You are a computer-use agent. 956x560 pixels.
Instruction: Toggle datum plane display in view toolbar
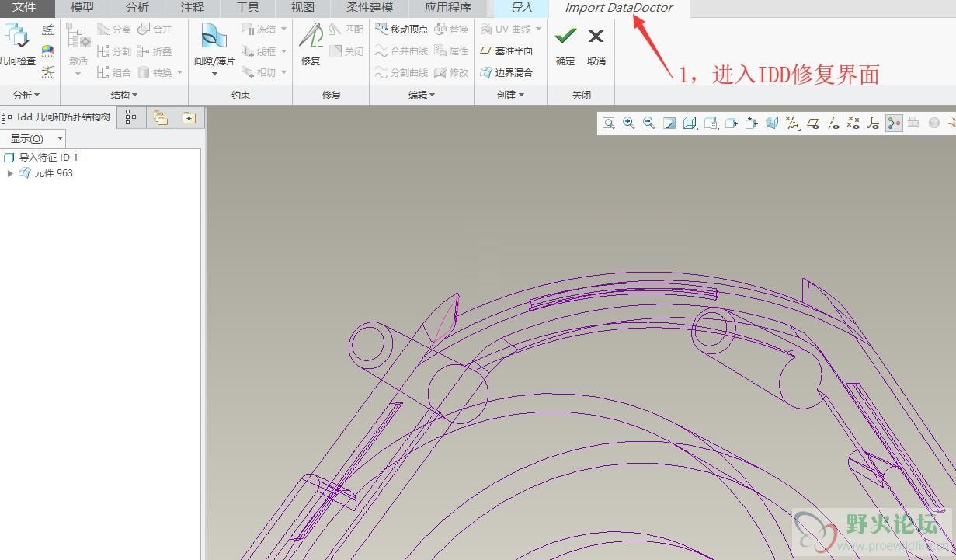click(x=813, y=123)
